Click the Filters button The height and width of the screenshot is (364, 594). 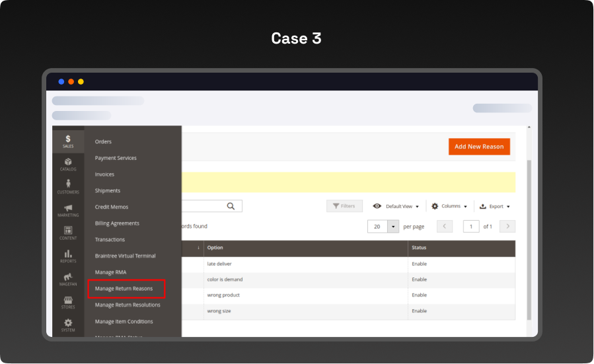(x=344, y=206)
